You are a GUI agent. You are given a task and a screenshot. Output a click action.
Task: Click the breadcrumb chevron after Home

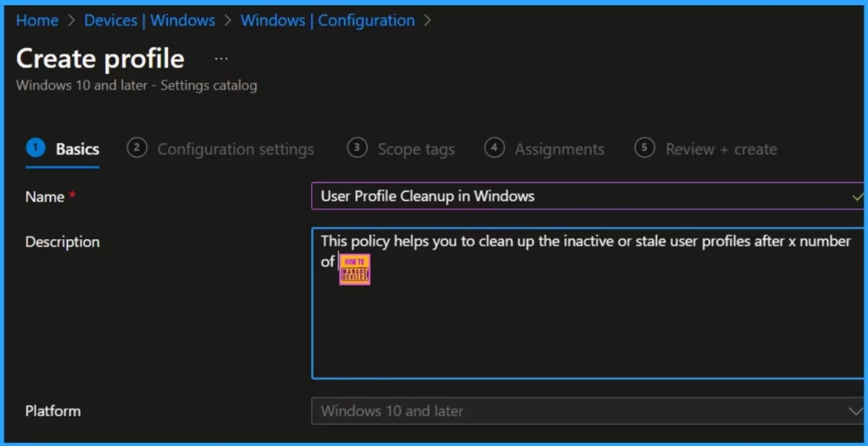(71, 21)
